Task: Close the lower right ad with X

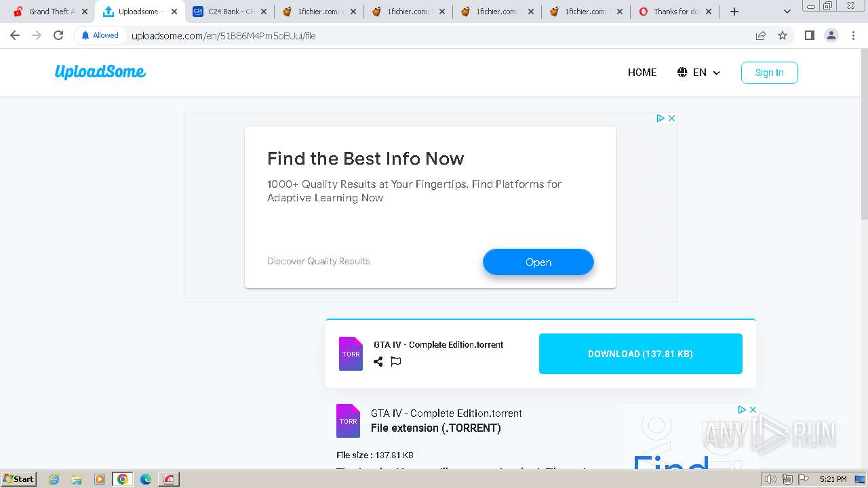Action: 753,409
